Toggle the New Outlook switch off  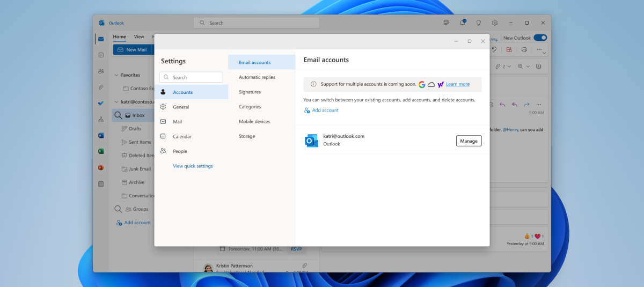click(540, 38)
